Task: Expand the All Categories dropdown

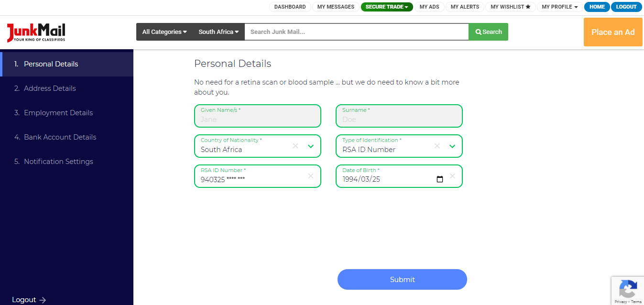Action: [x=164, y=32]
